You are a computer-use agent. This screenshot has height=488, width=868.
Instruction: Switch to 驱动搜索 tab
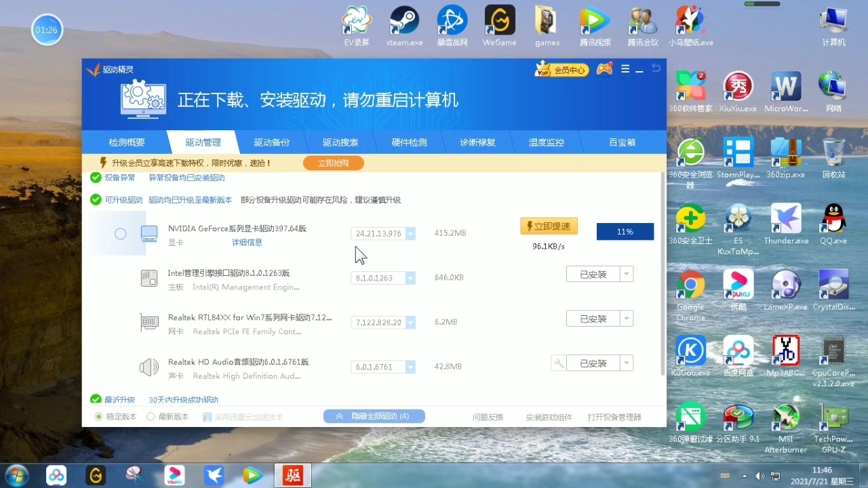[x=340, y=142]
